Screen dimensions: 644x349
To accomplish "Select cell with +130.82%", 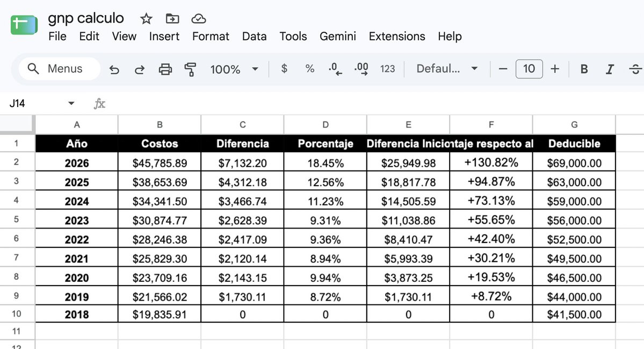I will click(x=491, y=162).
